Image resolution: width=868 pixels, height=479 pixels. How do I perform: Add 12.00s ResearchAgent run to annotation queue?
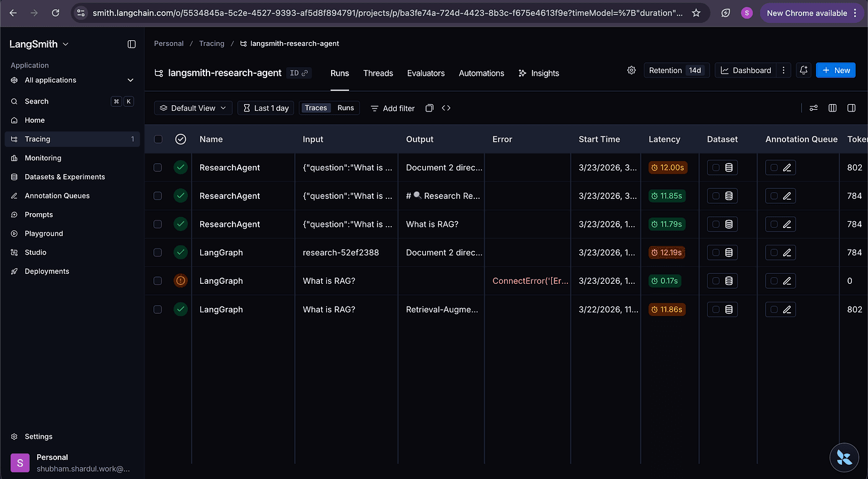pos(781,167)
